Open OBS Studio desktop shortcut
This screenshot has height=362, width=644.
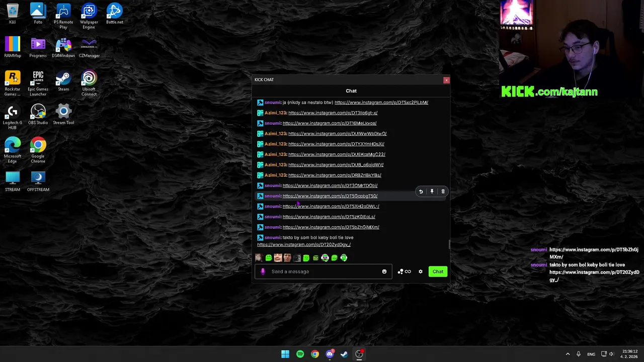[x=38, y=115]
